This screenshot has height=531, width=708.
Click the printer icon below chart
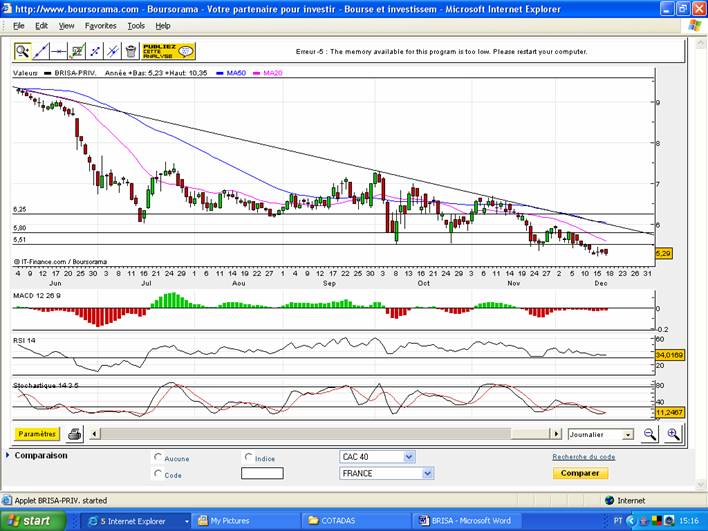(75, 434)
